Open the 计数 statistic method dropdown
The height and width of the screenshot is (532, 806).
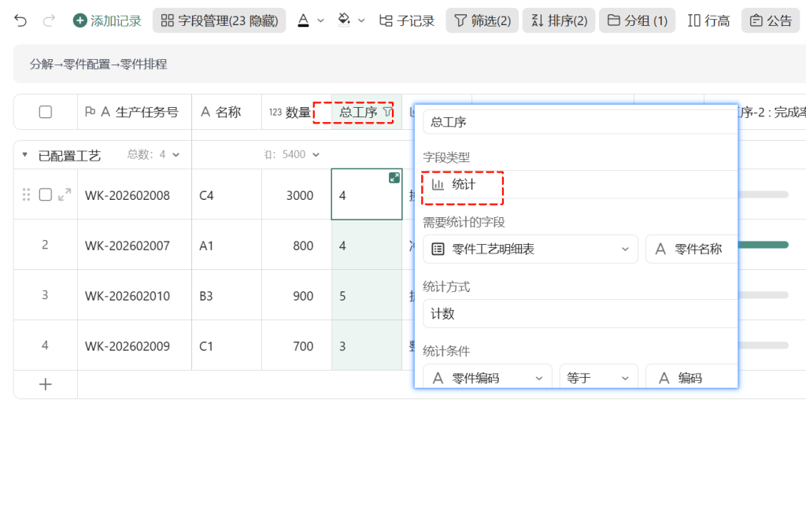[580, 313]
